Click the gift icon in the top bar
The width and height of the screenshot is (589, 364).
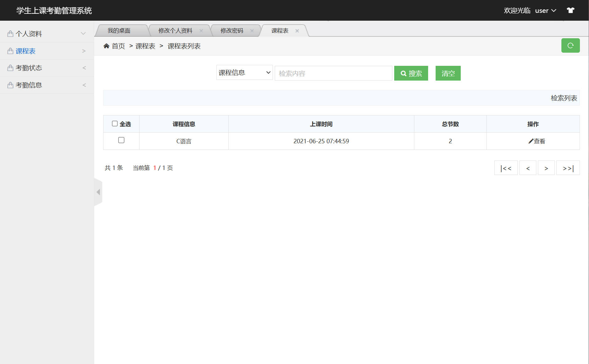[570, 10]
